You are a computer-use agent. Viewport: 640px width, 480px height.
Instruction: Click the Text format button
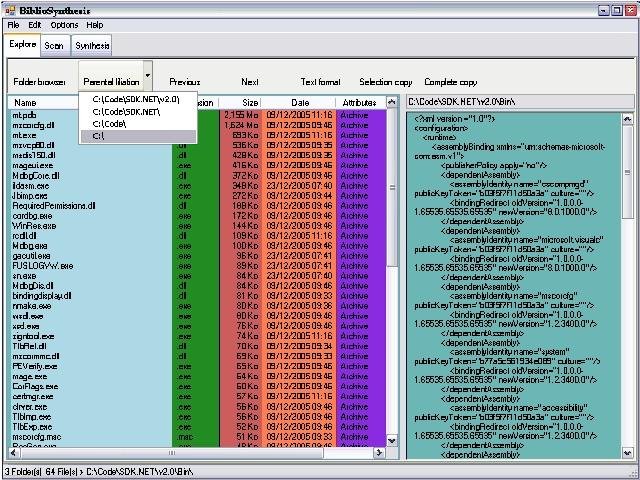(320, 82)
